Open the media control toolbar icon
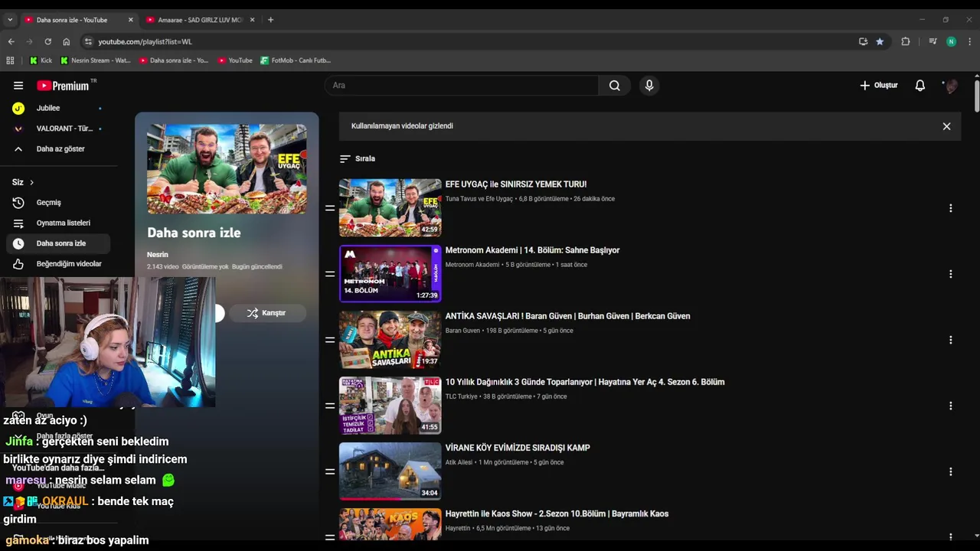The image size is (980, 551). pyautogui.click(x=933, y=41)
